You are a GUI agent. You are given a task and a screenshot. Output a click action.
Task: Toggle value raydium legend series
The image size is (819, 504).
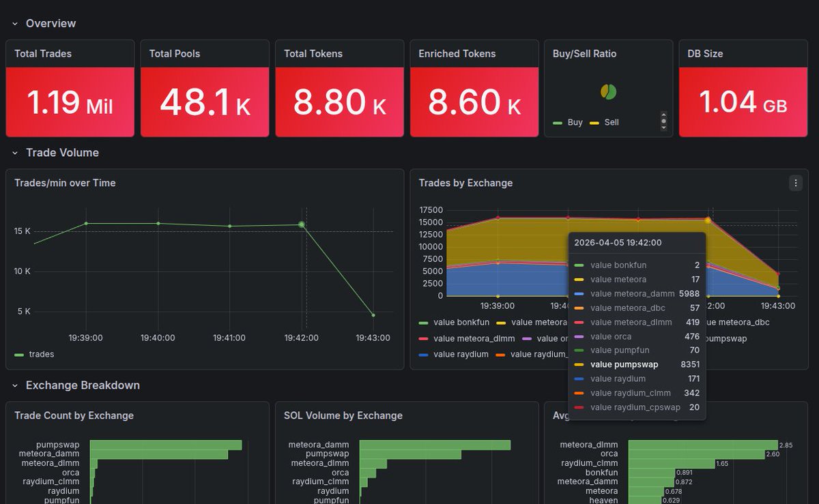(x=461, y=355)
